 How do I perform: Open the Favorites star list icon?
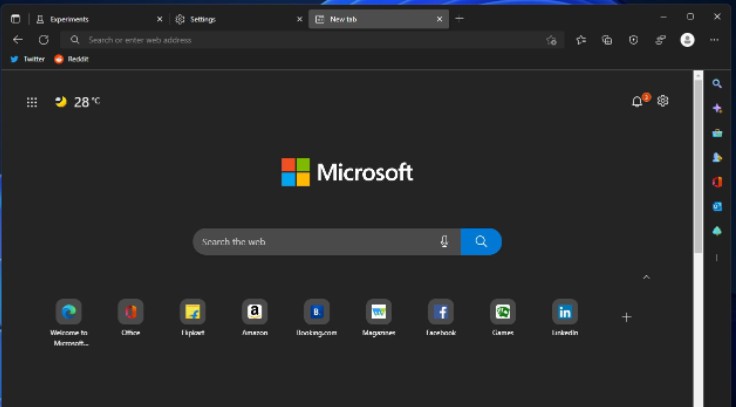[x=581, y=40]
